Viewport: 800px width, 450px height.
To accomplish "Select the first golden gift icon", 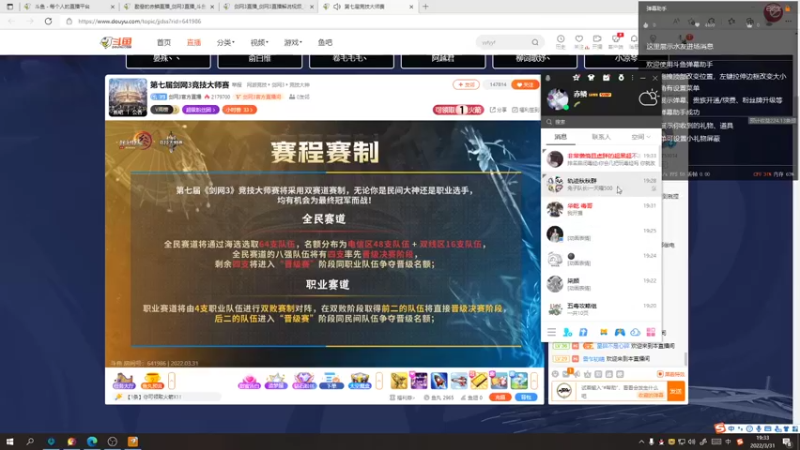I will point(399,381).
